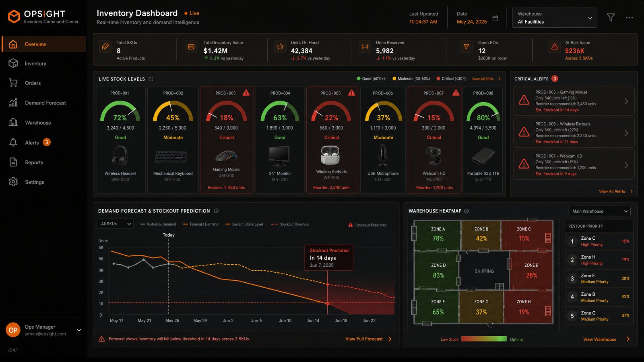The width and height of the screenshot is (644, 362).
Task: Toggle the Forecast Demand legend series
Action: (201, 224)
